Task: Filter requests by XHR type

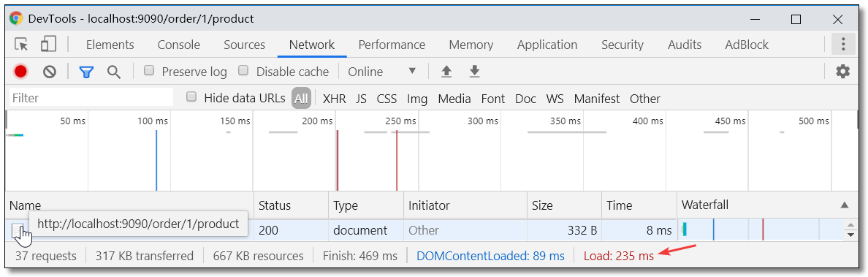Action: 335,99
